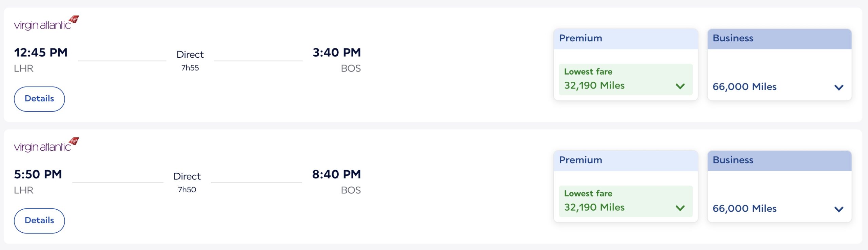Expand Premium fare chevron on the 5:50 PM flight
868x250 pixels.
point(680,208)
